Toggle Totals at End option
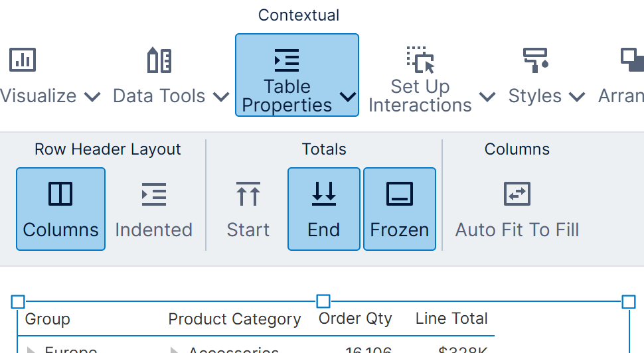The image size is (644, 353). [x=323, y=209]
